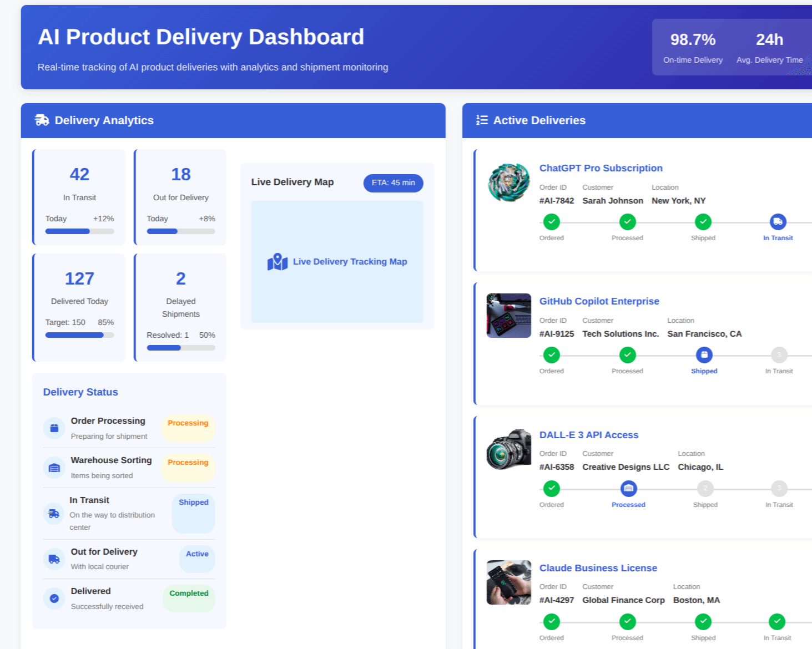Click the Processed checkmark for GitHub Copilot Enterprise
The image size is (812, 649).
click(x=628, y=355)
